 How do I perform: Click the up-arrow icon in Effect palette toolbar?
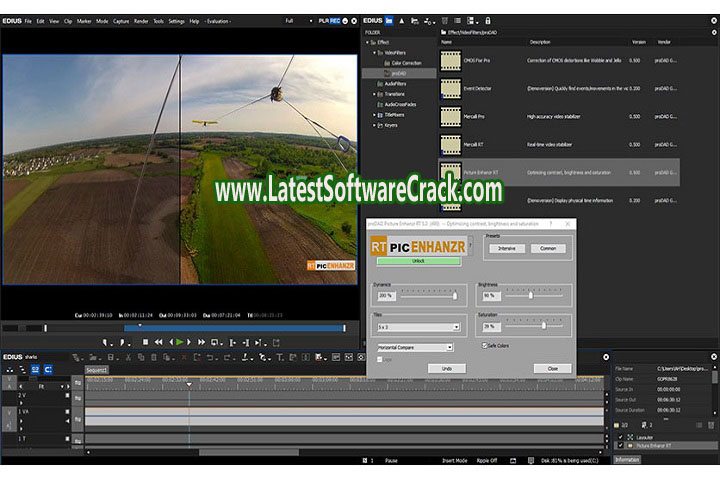[x=402, y=21]
